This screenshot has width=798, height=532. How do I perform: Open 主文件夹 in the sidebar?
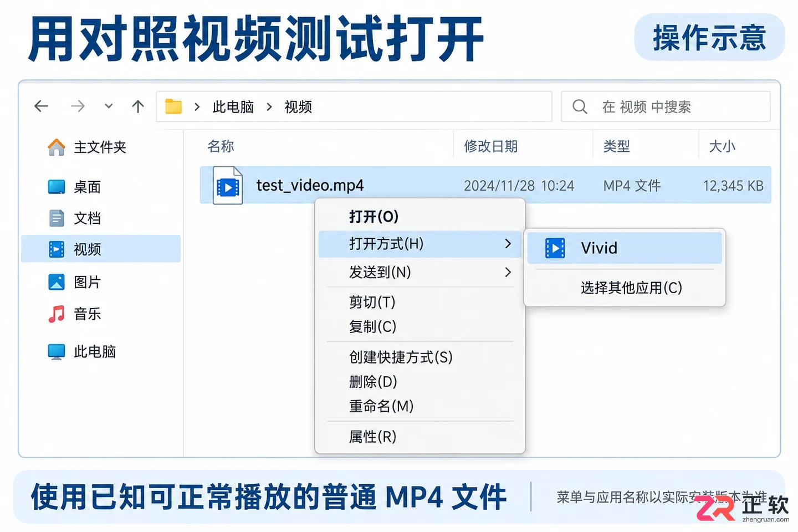(100, 147)
